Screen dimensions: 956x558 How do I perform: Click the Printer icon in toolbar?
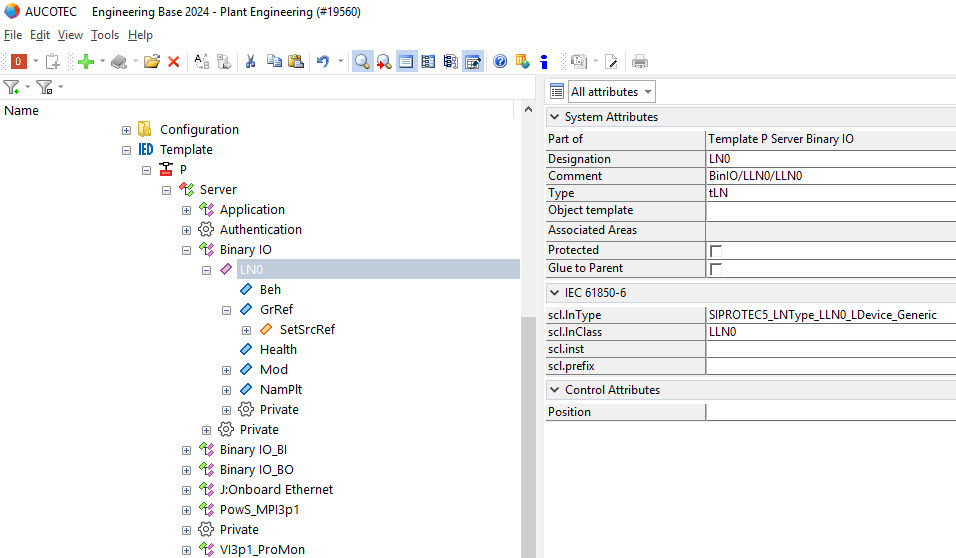640,62
